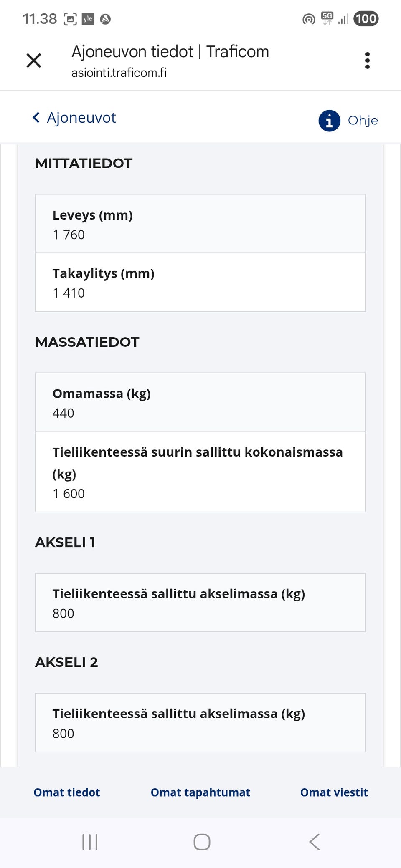Tap the 5G network status icon

[x=326, y=18]
